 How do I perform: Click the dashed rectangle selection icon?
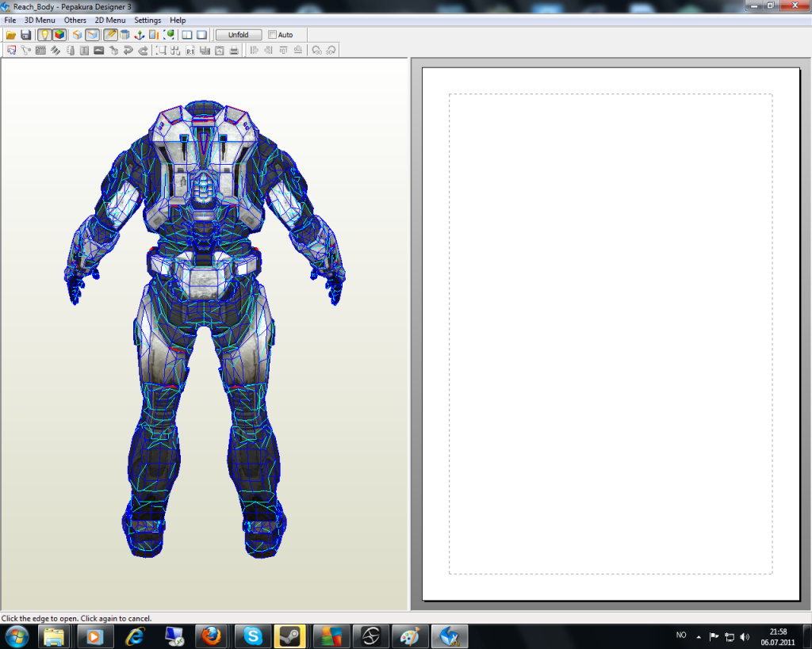click(162, 50)
